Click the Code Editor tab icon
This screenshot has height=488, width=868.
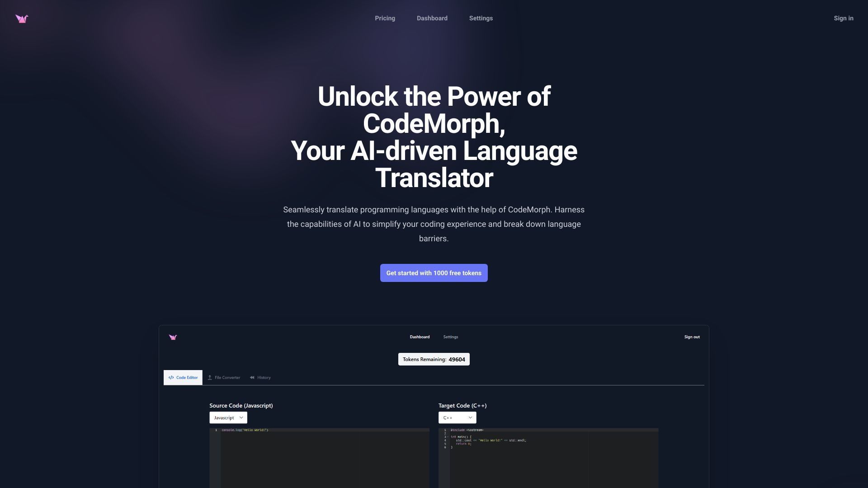(171, 377)
